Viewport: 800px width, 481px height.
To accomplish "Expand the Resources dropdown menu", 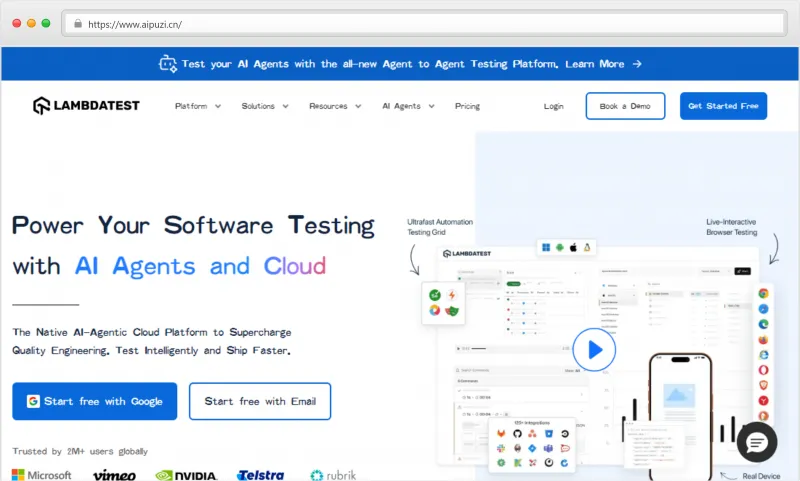I will (x=335, y=106).
